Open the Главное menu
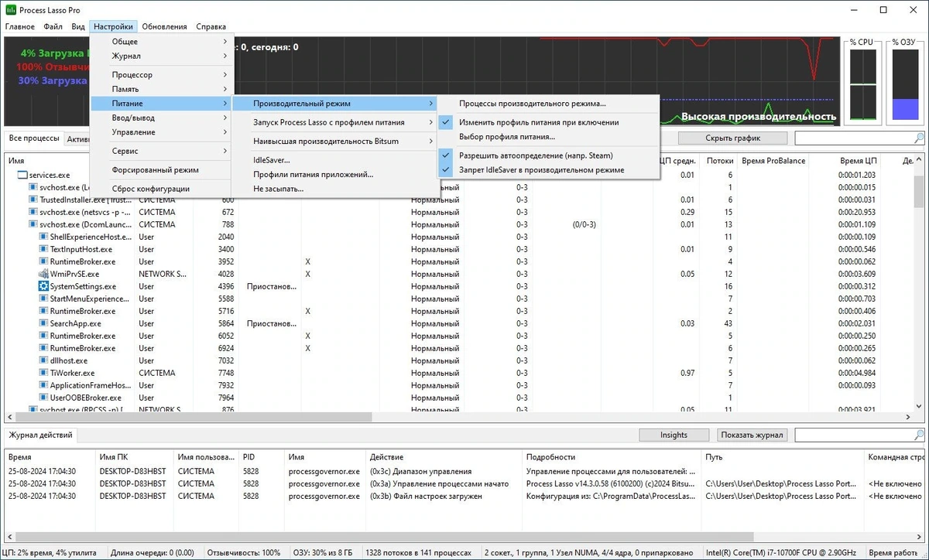Screen dimensions: 929x560 (20, 26)
